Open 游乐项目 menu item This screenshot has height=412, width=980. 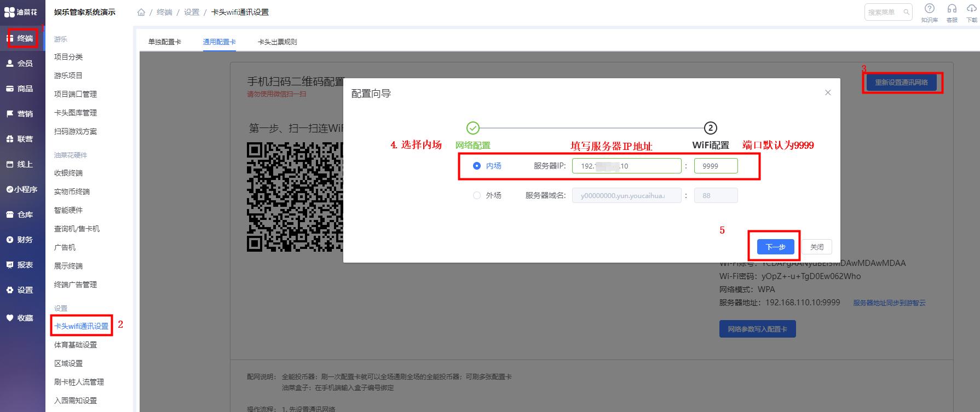68,76
